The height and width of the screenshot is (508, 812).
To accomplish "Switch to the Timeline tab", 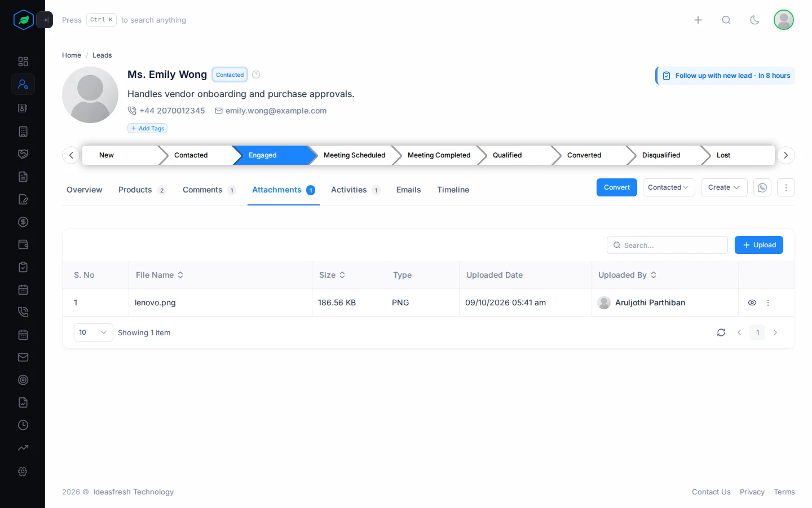I will pyautogui.click(x=453, y=190).
